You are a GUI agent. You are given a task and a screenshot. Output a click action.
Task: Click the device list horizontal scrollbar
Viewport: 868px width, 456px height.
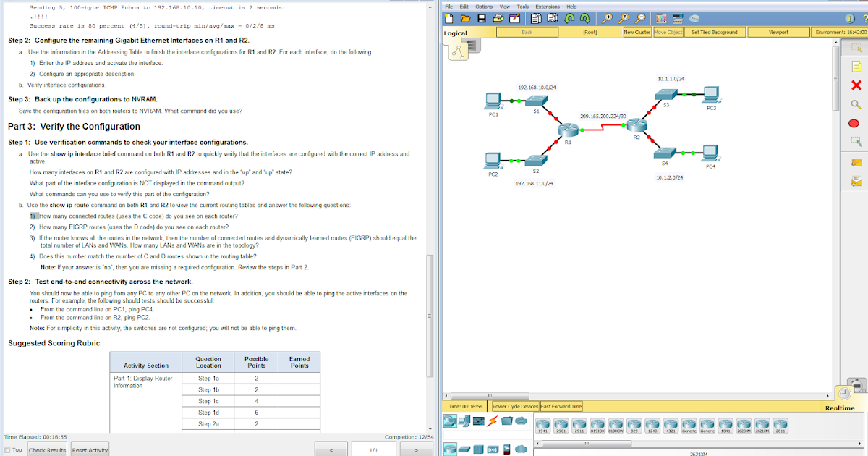click(587, 443)
